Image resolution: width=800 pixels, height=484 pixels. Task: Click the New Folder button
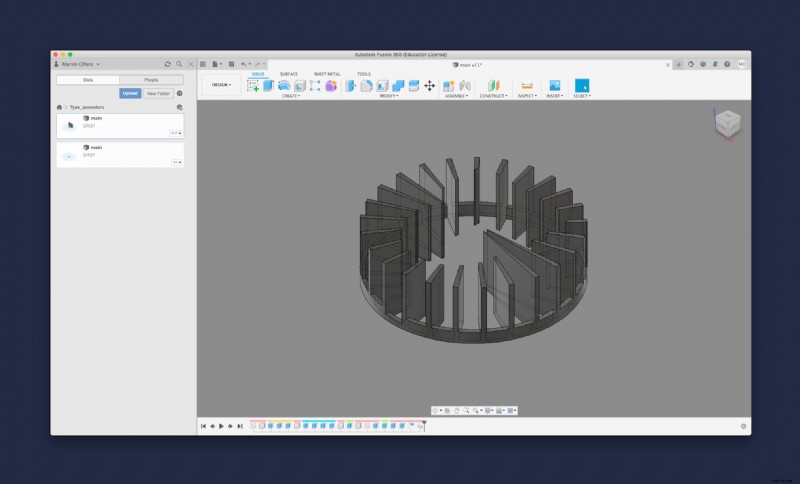[x=158, y=93]
